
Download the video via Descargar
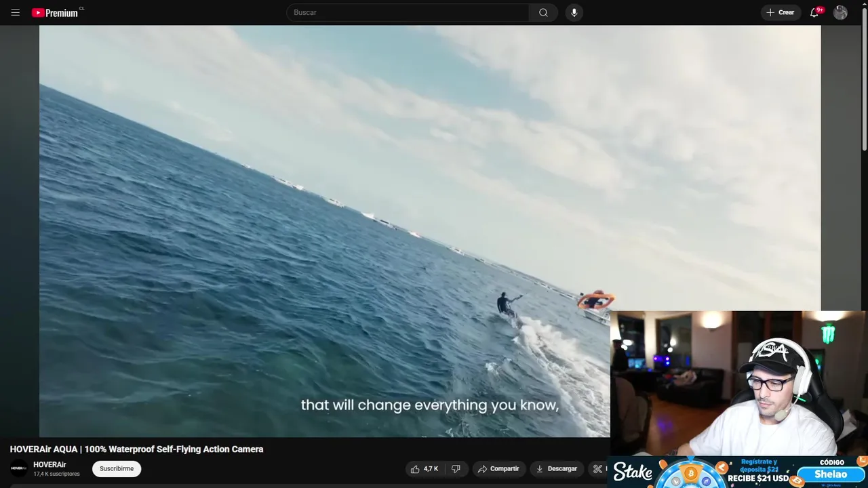tap(557, 468)
